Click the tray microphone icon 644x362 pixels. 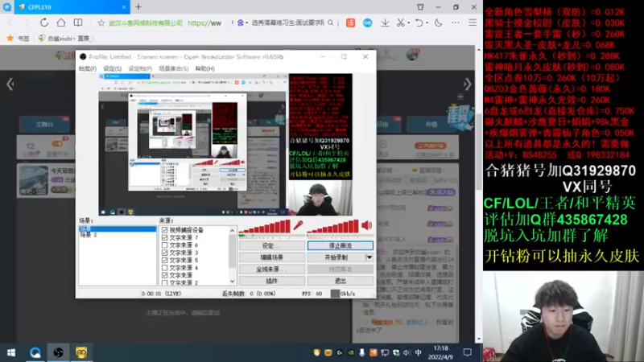pos(361,352)
